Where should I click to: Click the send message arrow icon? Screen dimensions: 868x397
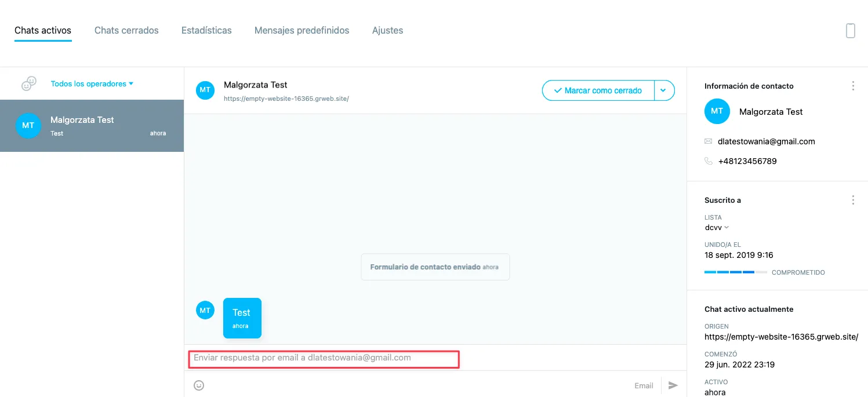673,385
